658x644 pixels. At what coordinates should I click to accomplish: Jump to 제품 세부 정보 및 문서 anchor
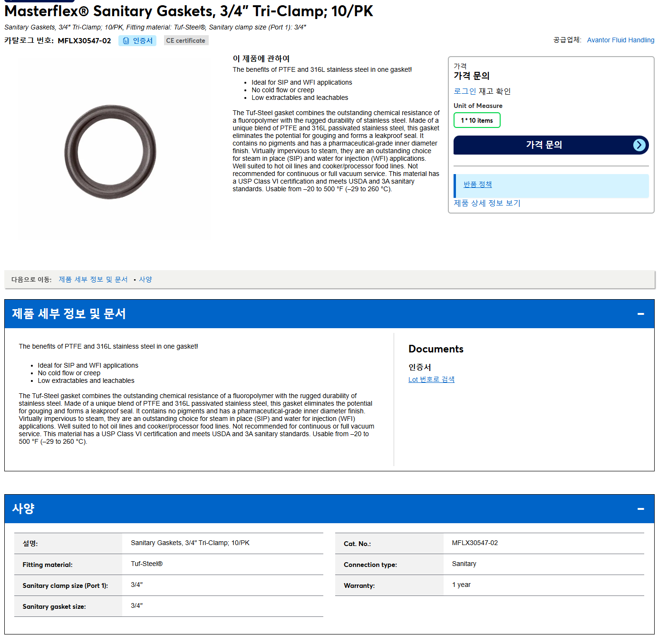93,280
